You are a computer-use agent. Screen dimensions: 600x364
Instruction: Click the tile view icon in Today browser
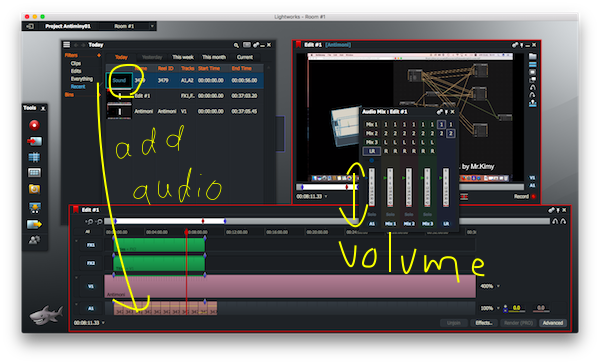(247, 45)
